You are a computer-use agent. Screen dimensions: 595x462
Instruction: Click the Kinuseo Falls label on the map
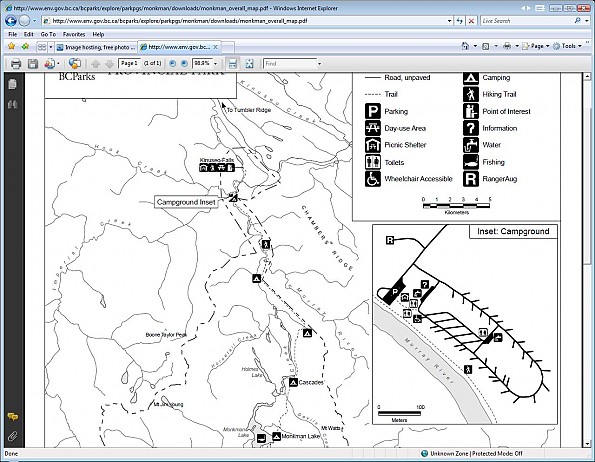(x=217, y=160)
